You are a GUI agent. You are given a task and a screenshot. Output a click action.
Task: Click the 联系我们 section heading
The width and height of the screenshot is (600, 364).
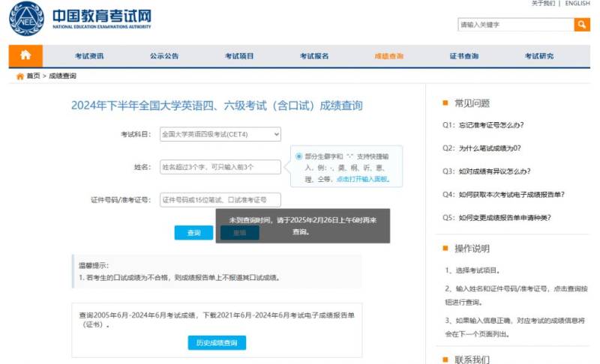coord(472,360)
